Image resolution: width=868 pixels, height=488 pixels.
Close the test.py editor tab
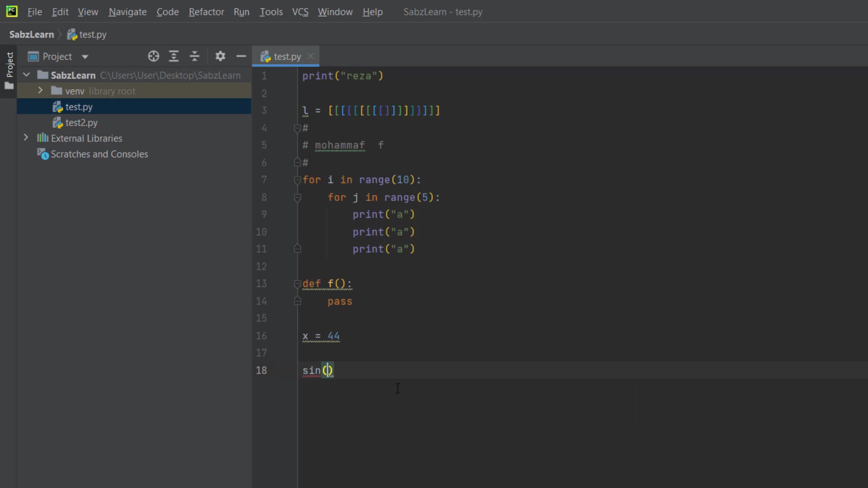click(x=311, y=56)
